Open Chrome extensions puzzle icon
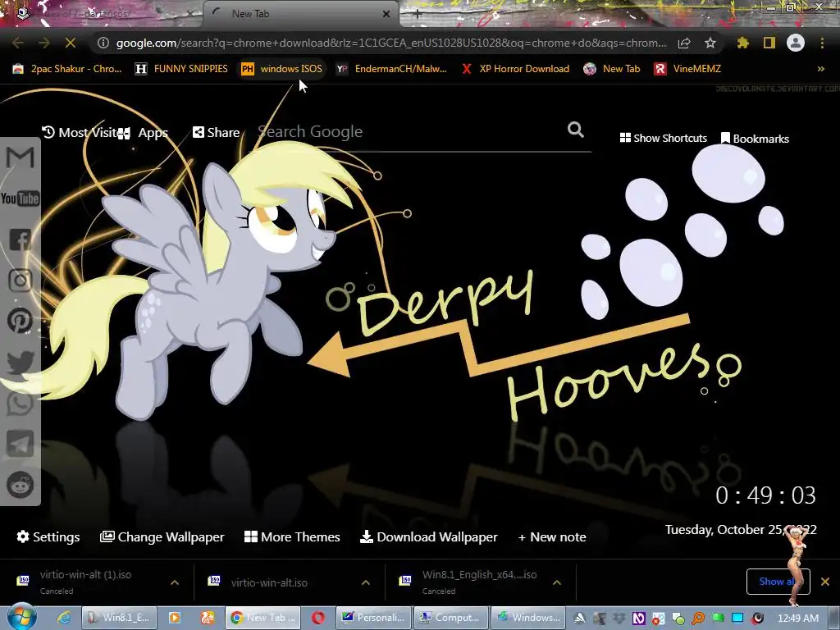 pos(743,43)
